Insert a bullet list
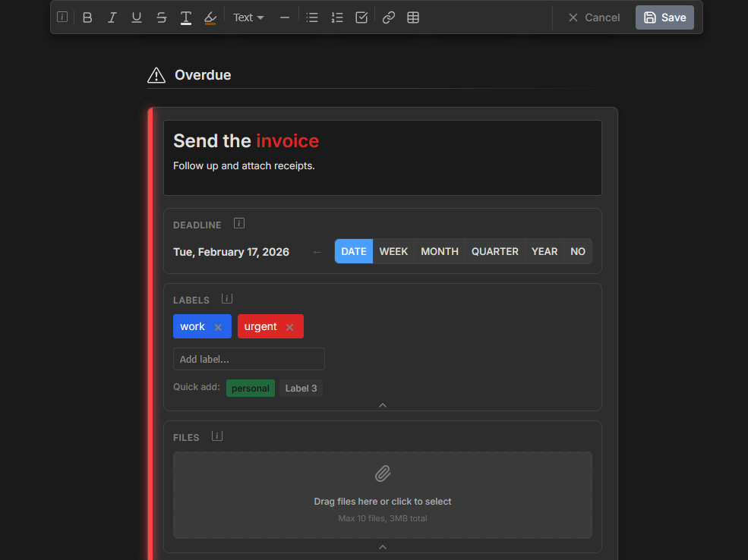 [312, 17]
